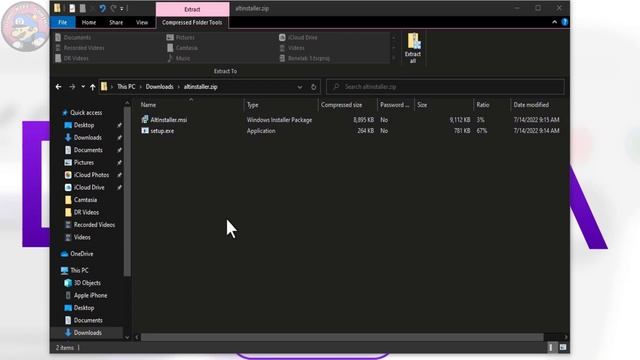The height and width of the screenshot is (360, 640).
Task: Click the "Windows Installer Package" type cell
Action: click(279, 120)
